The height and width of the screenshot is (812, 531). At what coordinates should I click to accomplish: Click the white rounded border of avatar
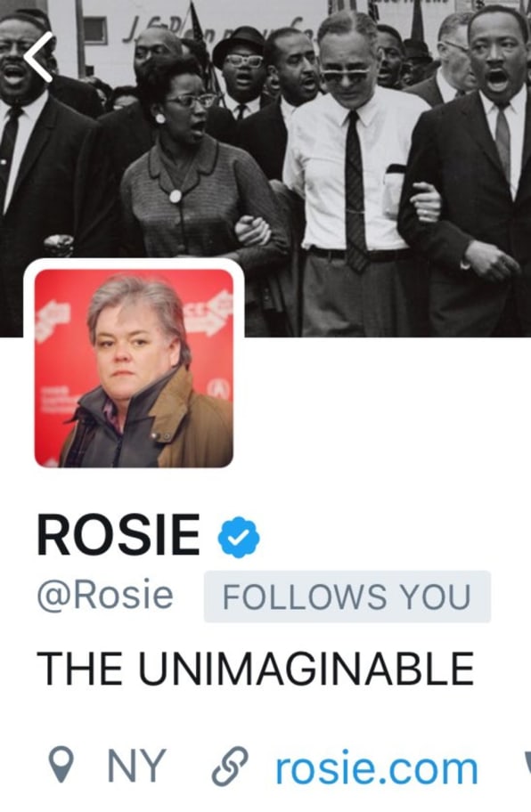pos(134,263)
